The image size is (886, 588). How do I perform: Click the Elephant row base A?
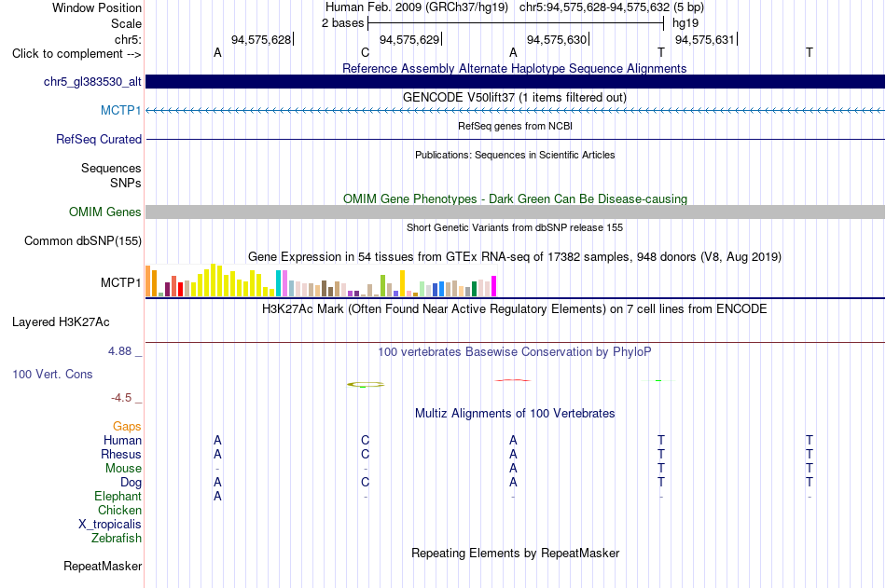point(217,497)
